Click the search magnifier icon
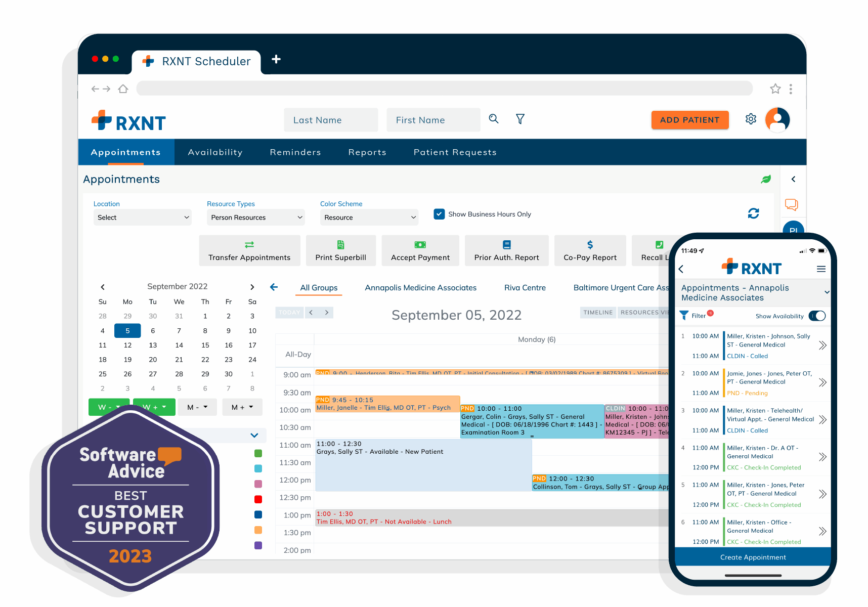The image size is (868, 607). pos(494,119)
